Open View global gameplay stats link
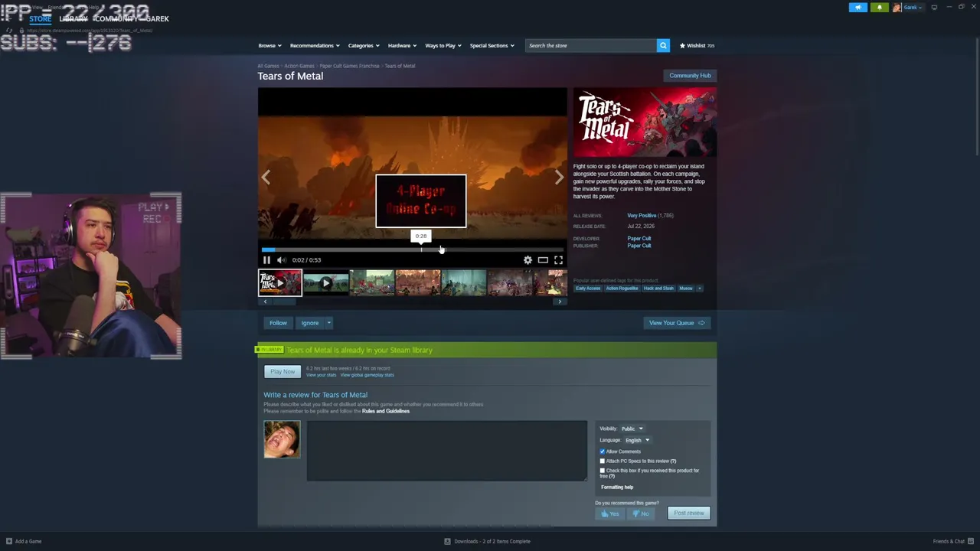Viewport: 980px width, 551px height. tap(367, 375)
